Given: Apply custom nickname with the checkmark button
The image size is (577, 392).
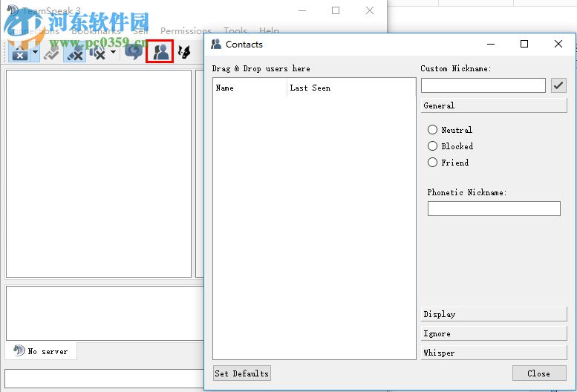Looking at the screenshot, I should [x=558, y=85].
